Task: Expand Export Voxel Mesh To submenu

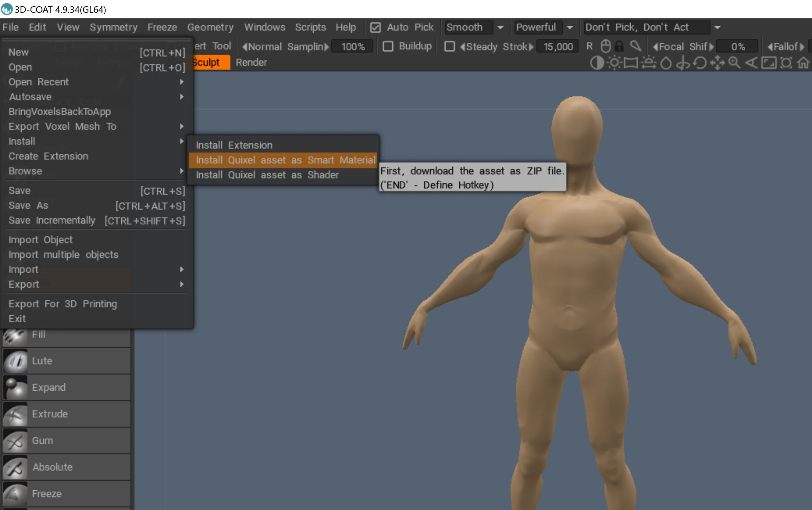Action: [x=97, y=127]
